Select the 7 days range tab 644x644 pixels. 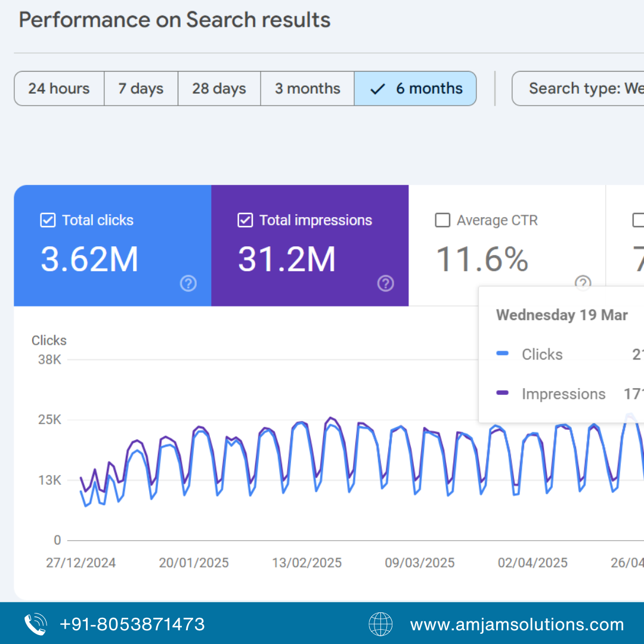click(x=141, y=89)
